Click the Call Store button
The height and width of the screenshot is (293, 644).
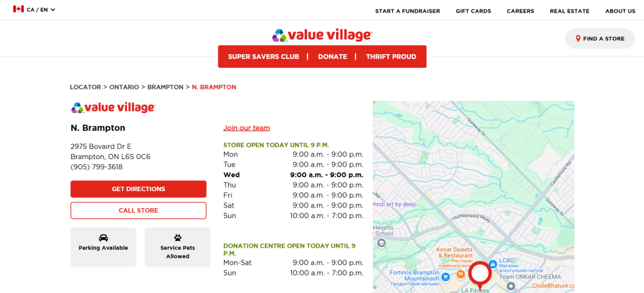coord(138,211)
